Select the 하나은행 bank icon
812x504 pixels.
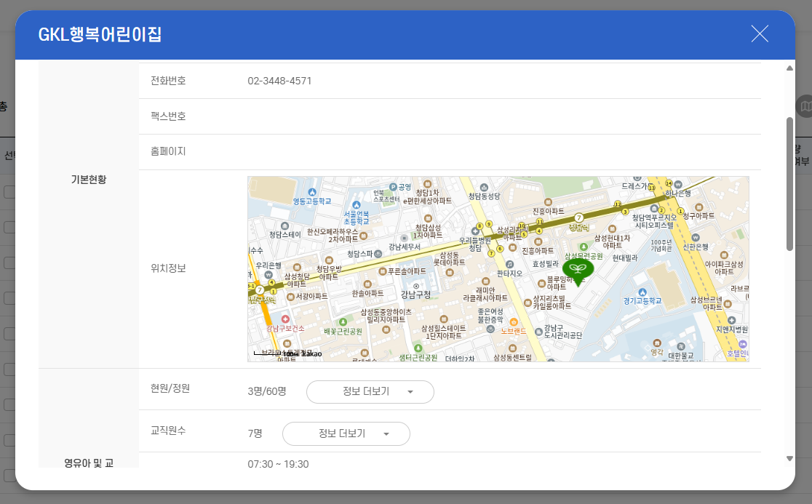point(678,185)
